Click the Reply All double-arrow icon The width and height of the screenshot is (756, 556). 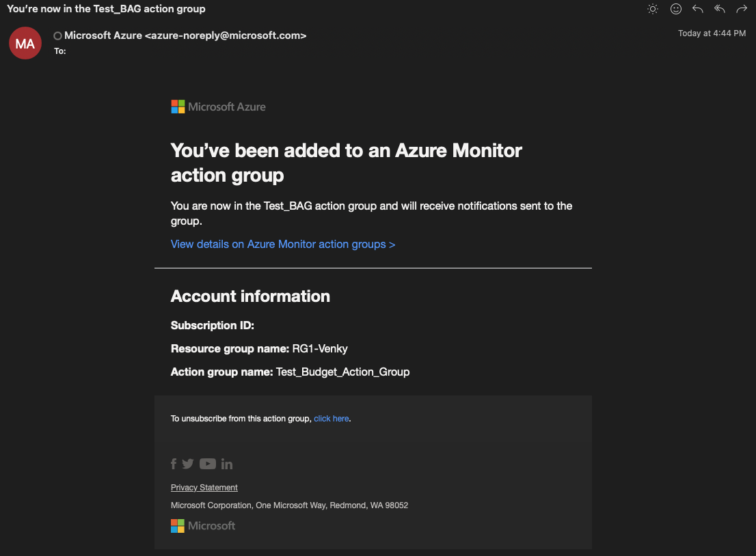(720, 9)
